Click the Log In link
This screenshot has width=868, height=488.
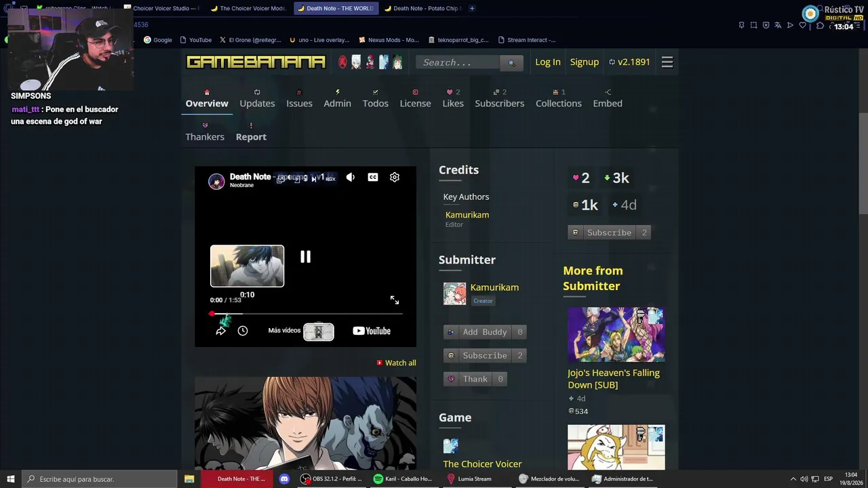click(548, 62)
